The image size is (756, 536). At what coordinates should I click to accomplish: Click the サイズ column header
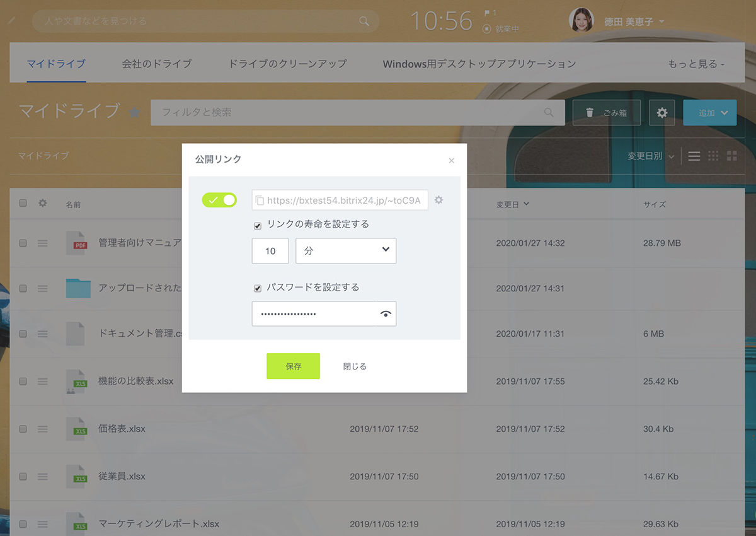click(x=655, y=204)
